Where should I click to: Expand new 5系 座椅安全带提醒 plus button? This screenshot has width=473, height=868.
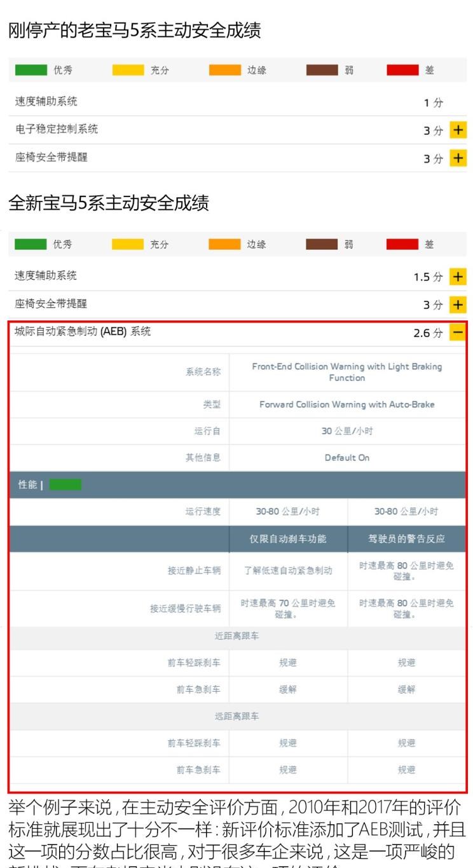(x=458, y=305)
